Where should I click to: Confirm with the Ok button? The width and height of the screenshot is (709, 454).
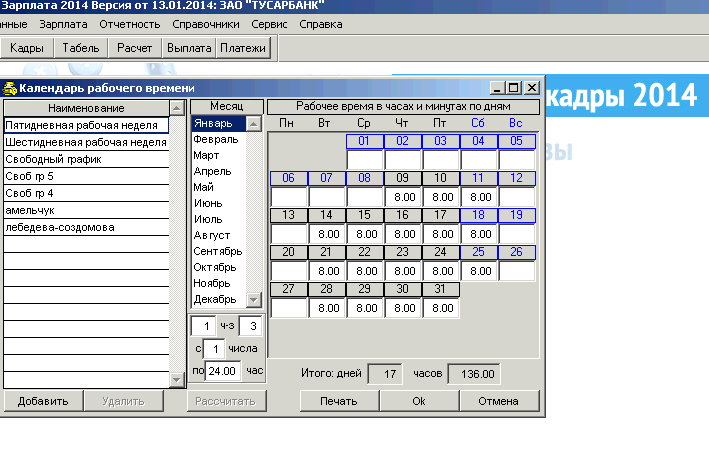point(418,401)
